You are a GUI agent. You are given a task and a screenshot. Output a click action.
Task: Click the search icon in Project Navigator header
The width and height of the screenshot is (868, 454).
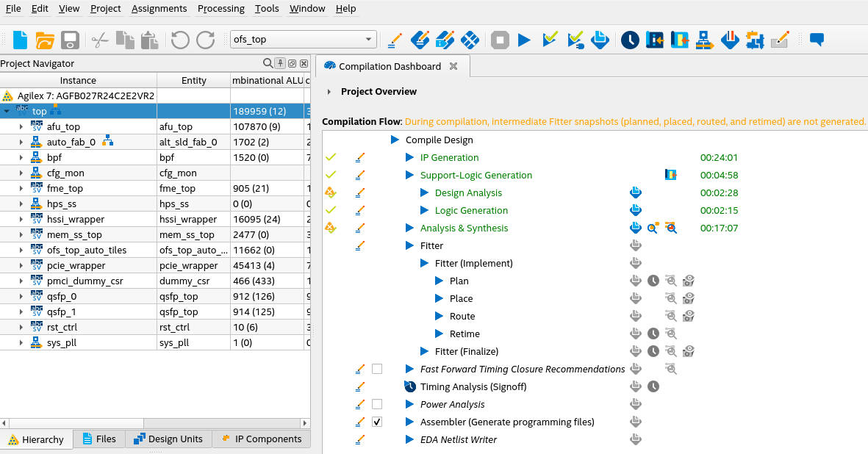268,64
